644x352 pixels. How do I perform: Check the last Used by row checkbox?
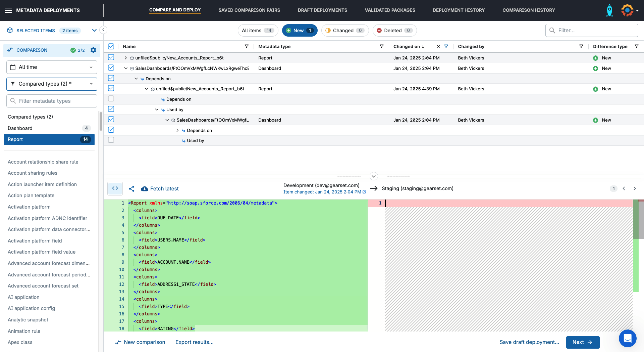[x=111, y=140]
